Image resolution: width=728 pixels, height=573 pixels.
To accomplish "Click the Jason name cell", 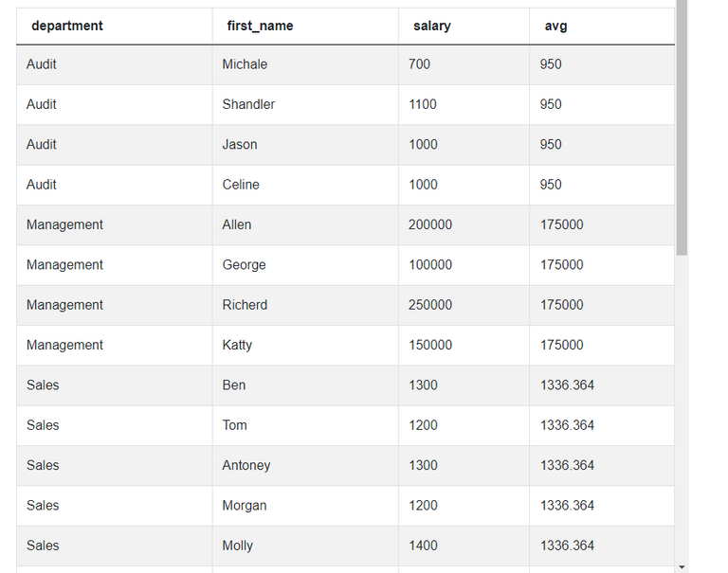I will (x=240, y=144).
